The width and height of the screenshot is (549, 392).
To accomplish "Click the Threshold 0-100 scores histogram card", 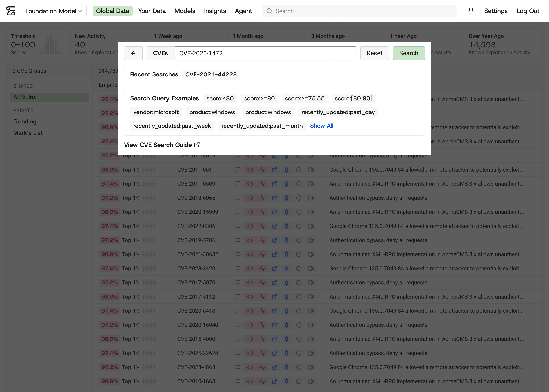I will point(36,44).
